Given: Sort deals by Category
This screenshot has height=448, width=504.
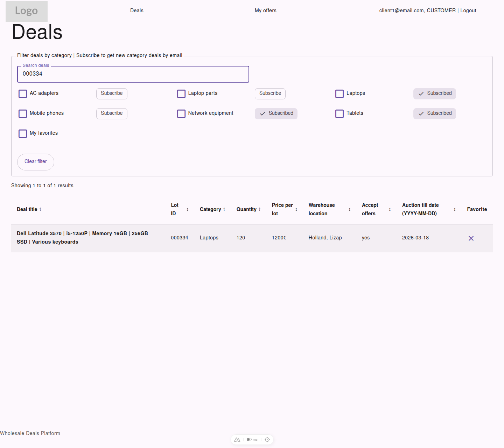Looking at the screenshot, I should click(224, 209).
